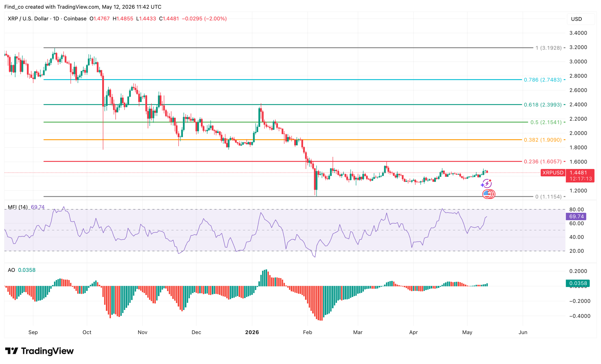601x364 pixels.
Task: Click the 3.4000 price scale label
Action: pyautogui.click(x=578, y=33)
